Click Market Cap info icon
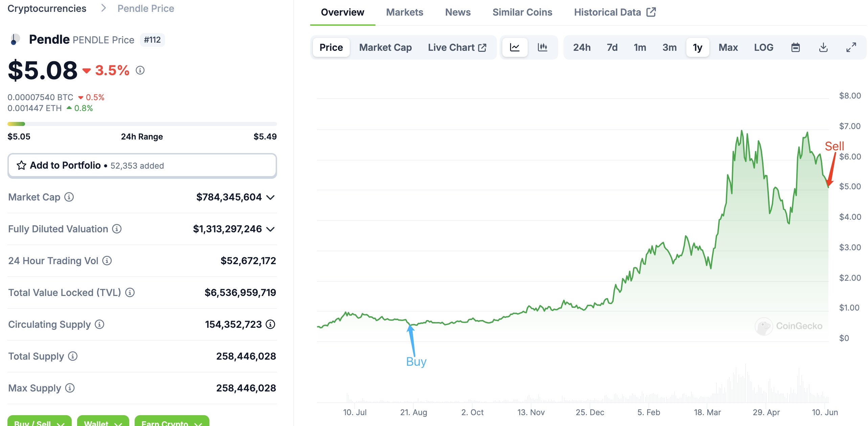 tap(69, 197)
